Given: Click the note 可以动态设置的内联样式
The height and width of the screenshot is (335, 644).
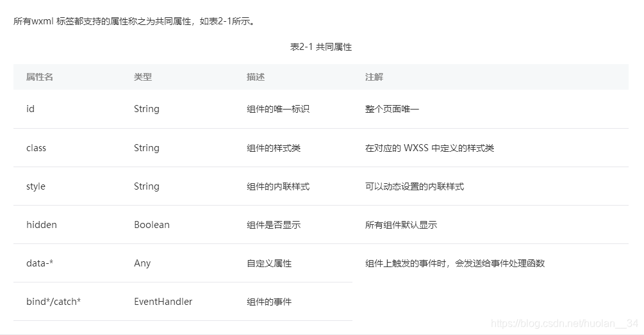Looking at the screenshot, I should [x=415, y=186].
